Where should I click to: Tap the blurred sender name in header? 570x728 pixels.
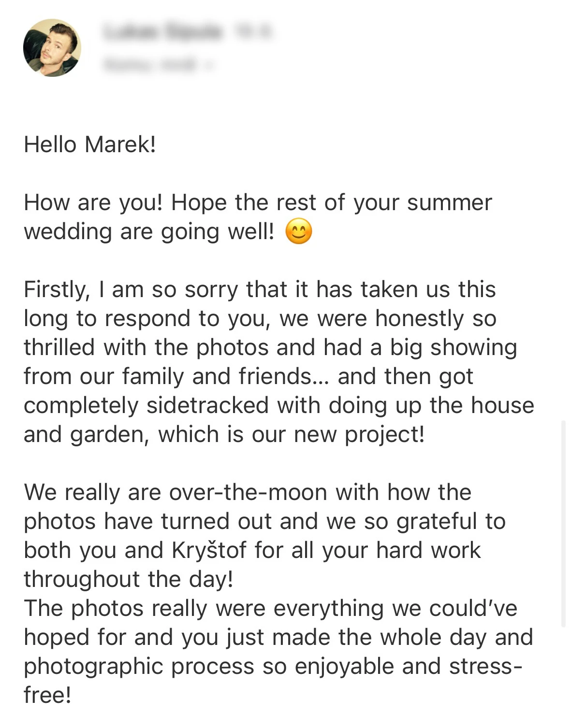click(x=162, y=32)
